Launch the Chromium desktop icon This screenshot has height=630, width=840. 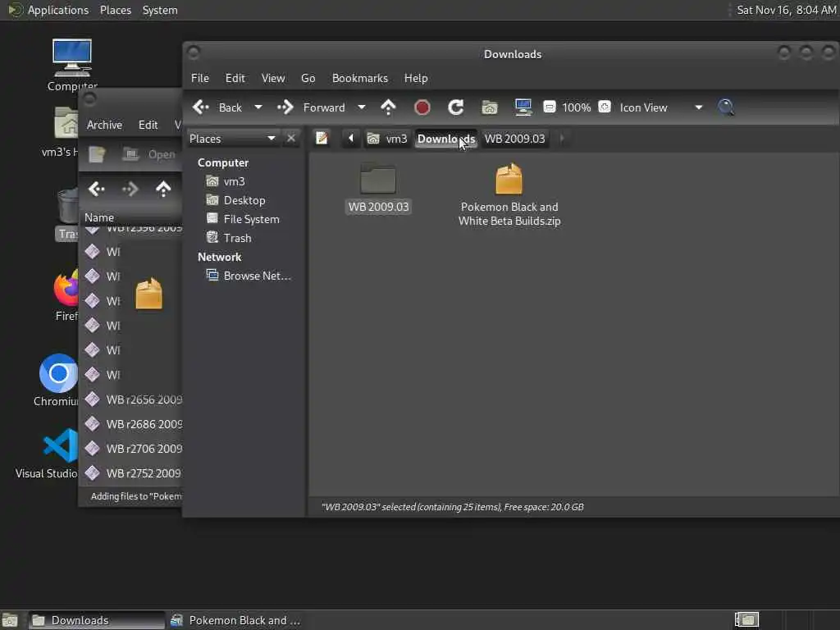[57, 381]
